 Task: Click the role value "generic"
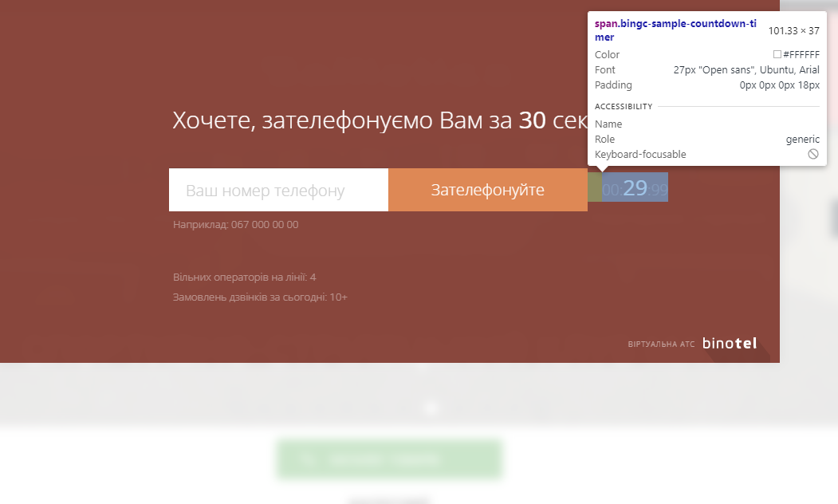click(x=802, y=140)
